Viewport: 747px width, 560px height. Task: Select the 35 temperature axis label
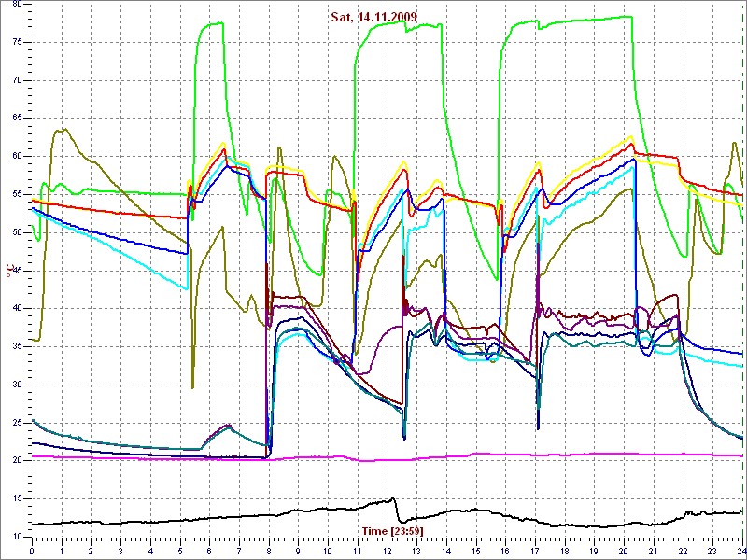coord(16,346)
